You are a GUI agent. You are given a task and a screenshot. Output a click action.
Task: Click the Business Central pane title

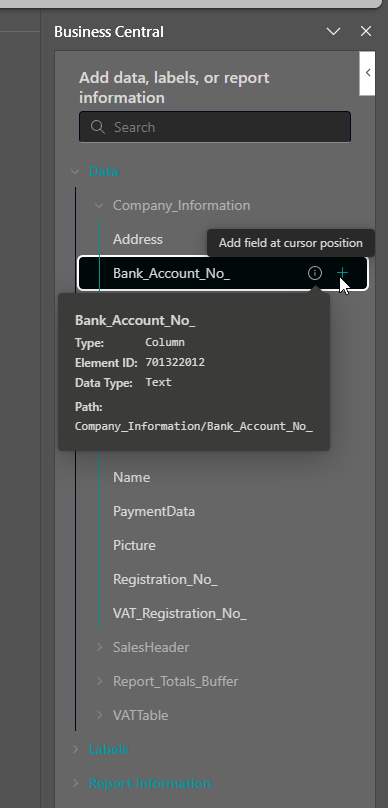109,32
